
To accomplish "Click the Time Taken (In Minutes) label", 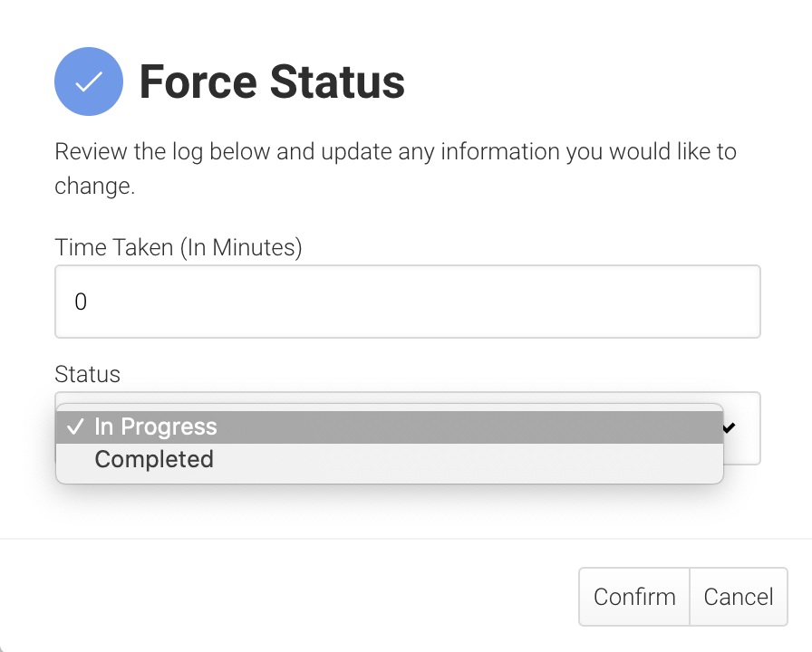I will (179, 247).
